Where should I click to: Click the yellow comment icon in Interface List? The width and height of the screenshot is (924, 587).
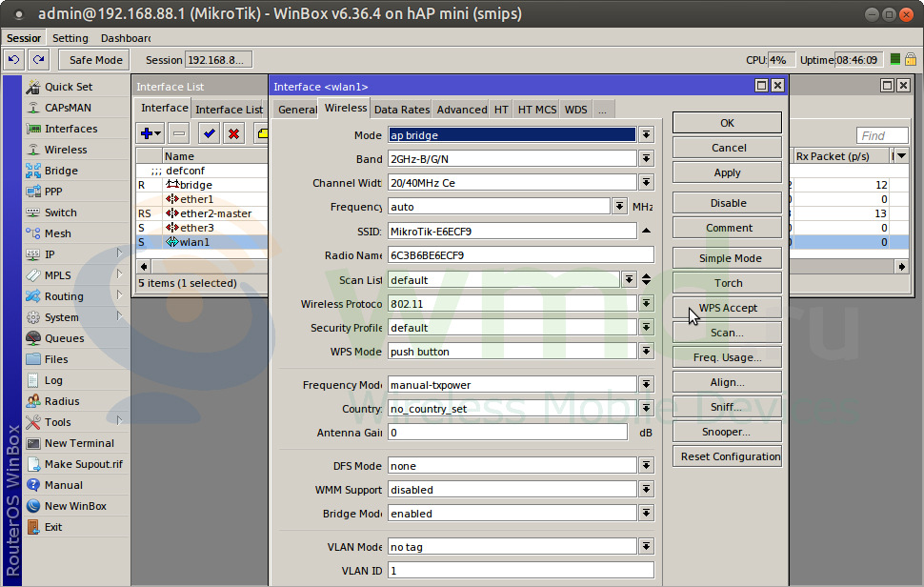coord(262,133)
